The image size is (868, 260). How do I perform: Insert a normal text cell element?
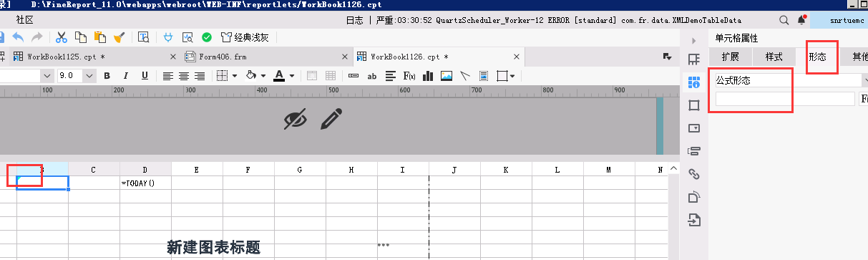(x=353, y=75)
